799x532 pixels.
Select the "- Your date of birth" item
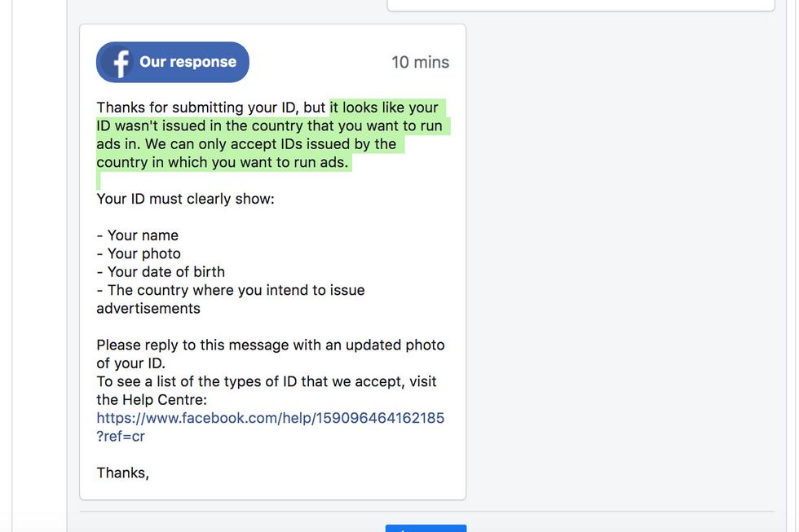pos(161,272)
